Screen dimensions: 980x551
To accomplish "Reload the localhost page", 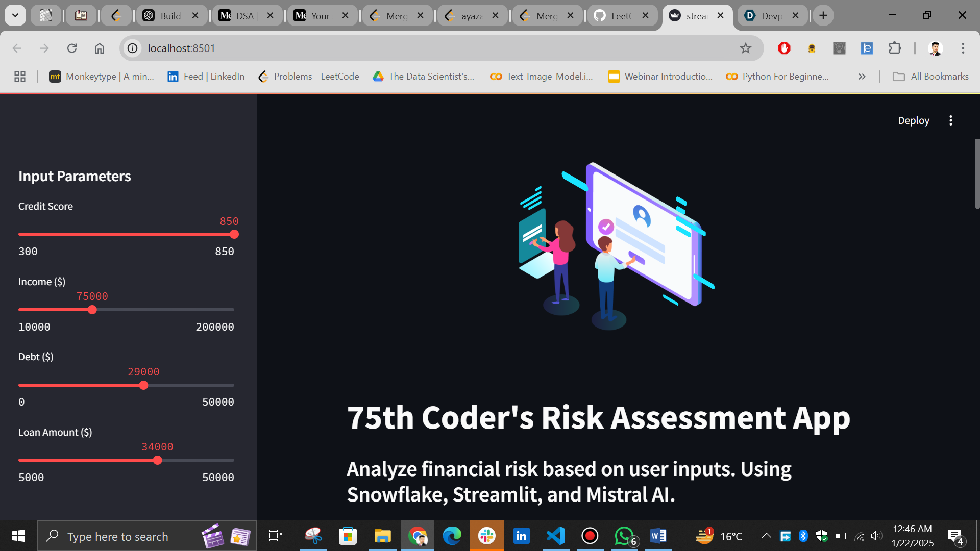I will [72, 48].
